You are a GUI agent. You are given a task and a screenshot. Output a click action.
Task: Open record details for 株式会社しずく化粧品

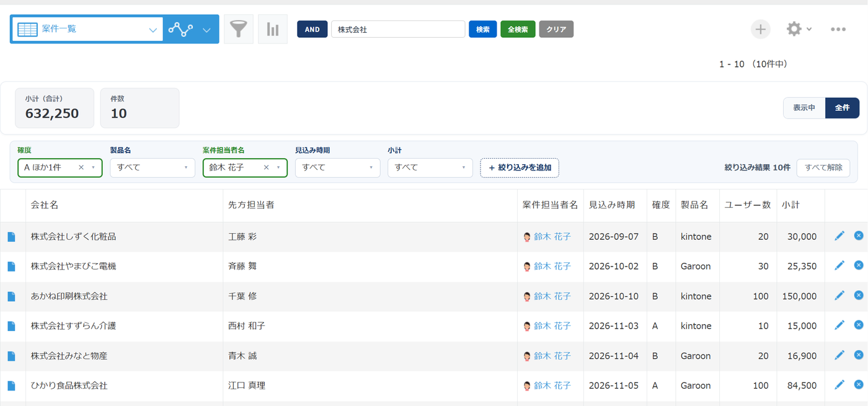(x=11, y=237)
